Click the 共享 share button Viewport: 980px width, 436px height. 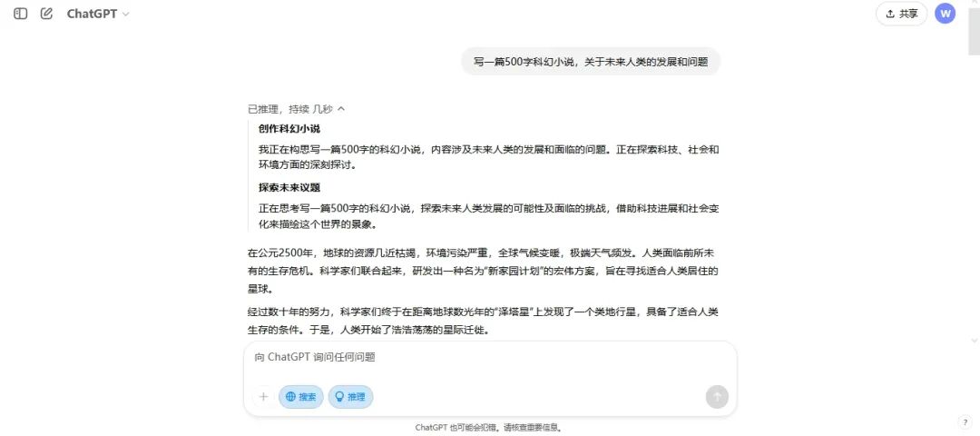[x=901, y=14]
